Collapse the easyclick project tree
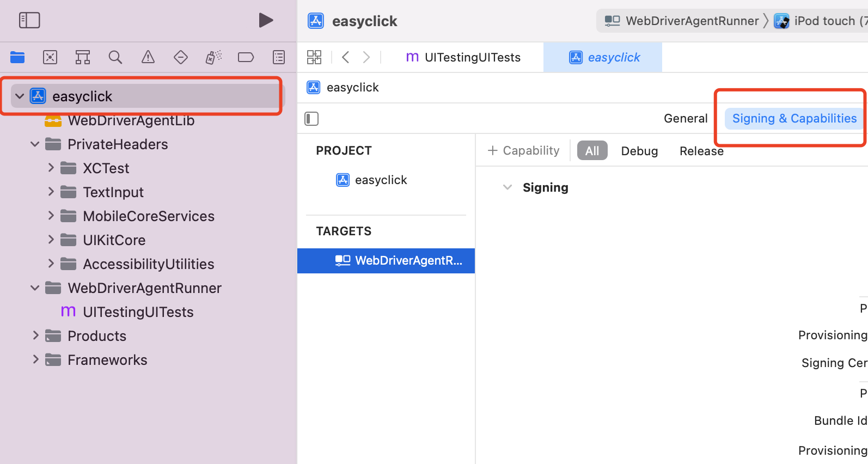This screenshot has height=464, width=868. (x=20, y=96)
